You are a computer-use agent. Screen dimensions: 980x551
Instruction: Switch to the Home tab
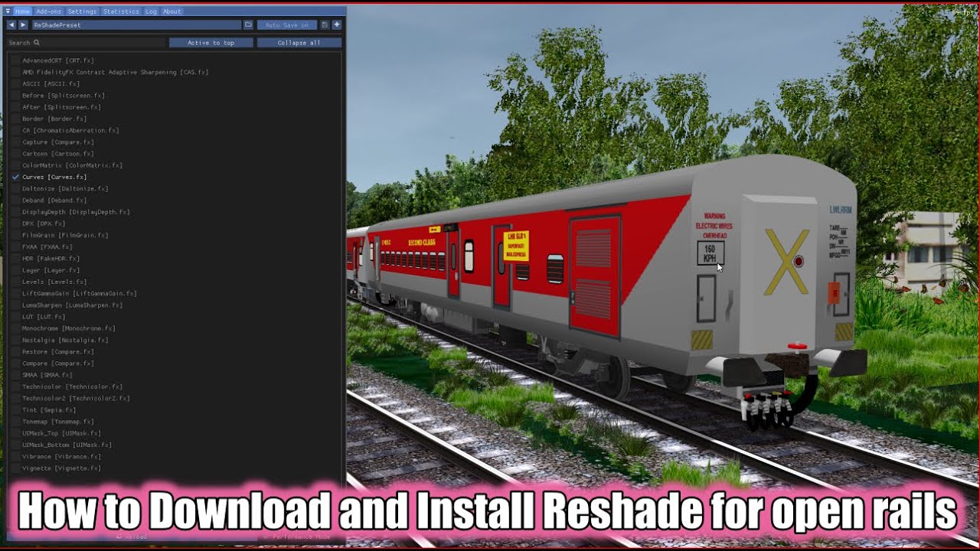pos(22,11)
